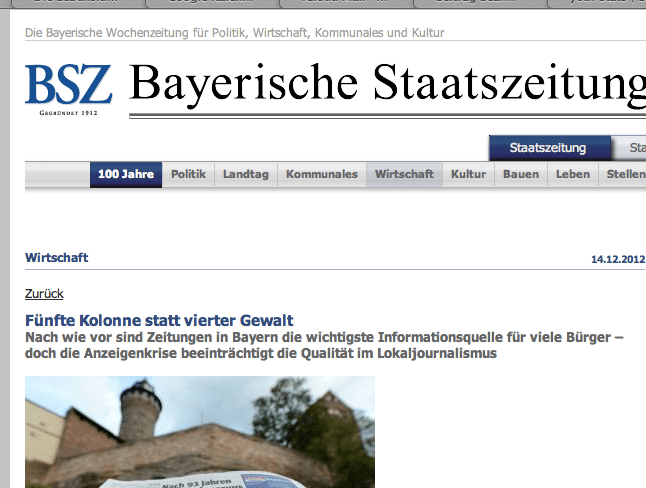Screen dimensions: 646x488
Task: Open the Landtag section
Action: click(x=246, y=175)
